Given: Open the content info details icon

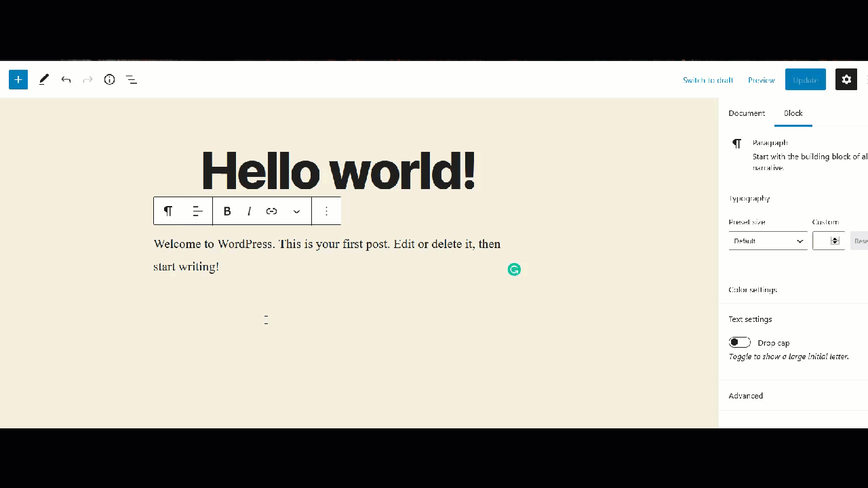Looking at the screenshot, I should pos(109,79).
